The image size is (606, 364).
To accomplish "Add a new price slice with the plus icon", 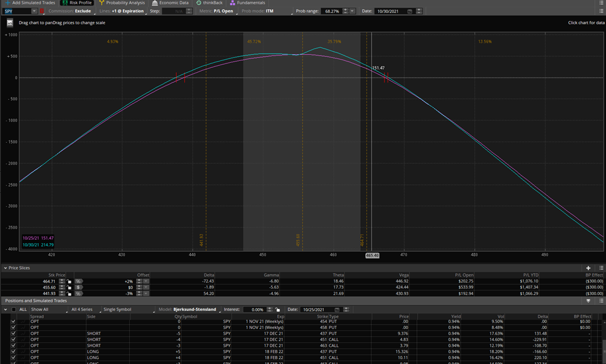I will (588, 268).
